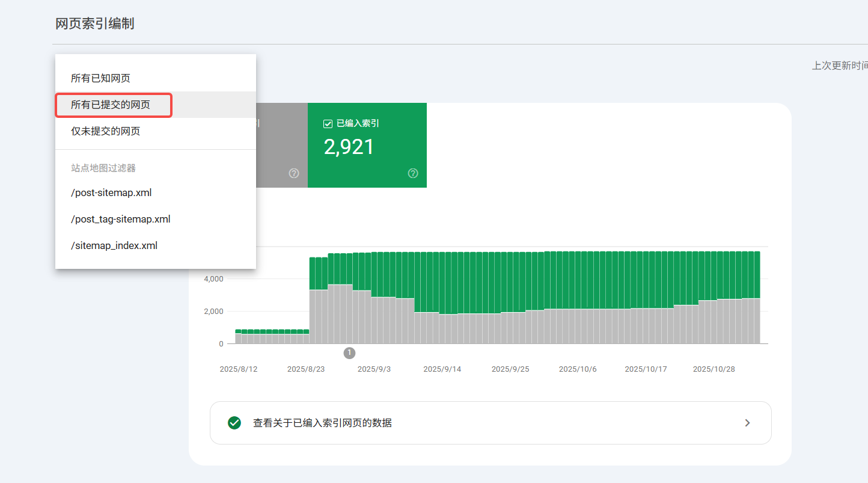Viewport: 868px width, 483px height.
Task: Click the numbered '1' marker below the chart
Action: 349,352
